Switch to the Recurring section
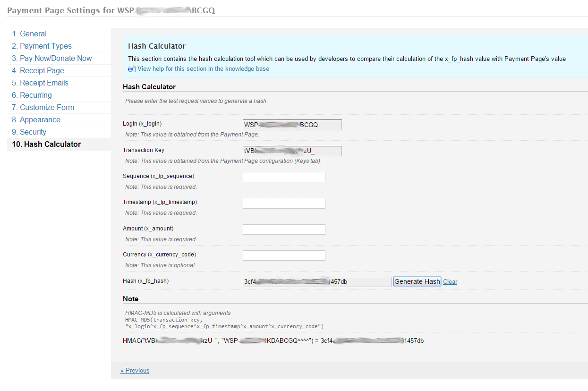The width and height of the screenshot is (588, 391). click(x=32, y=95)
